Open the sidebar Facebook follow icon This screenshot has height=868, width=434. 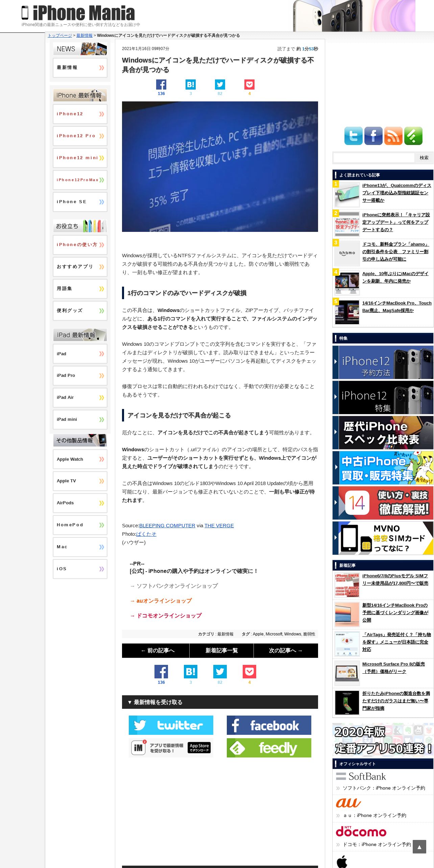pyautogui.click(x=373, y=136)
